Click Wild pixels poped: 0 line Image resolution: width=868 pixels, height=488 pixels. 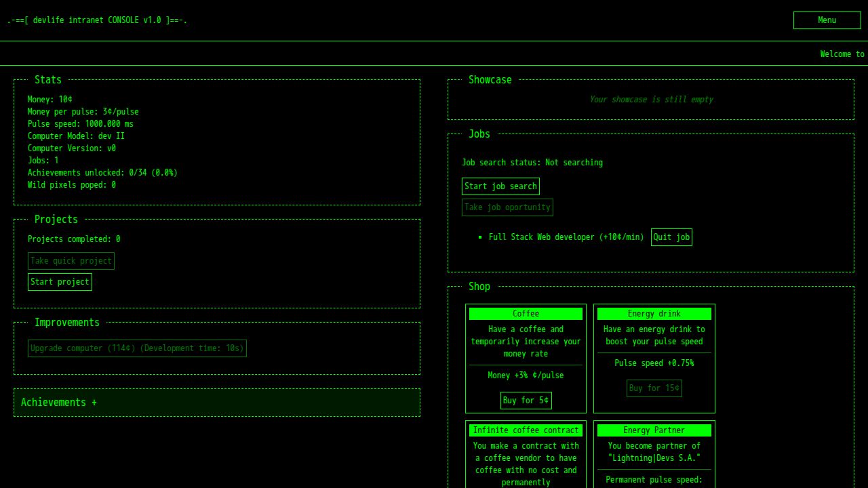(72, 185)
